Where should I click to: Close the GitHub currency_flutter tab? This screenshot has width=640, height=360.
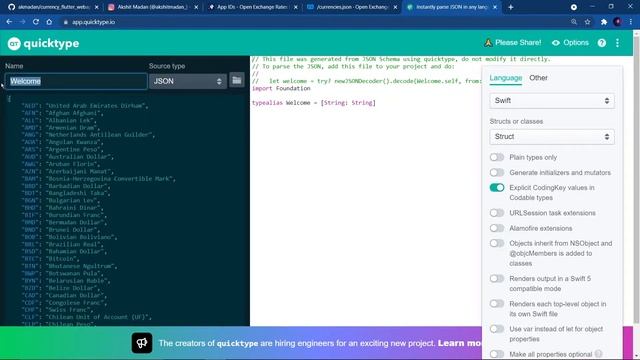coord(96,7)
